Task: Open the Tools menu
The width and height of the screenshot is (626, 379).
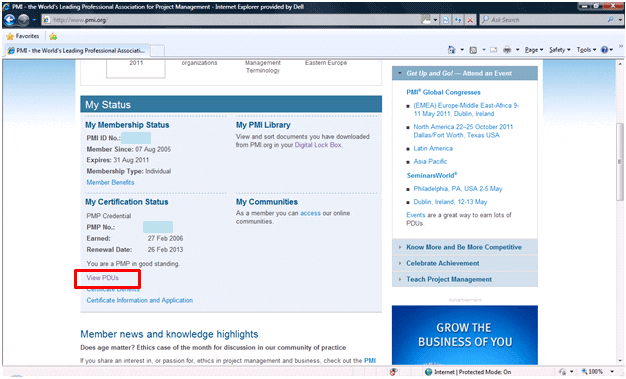Action: tap(586, 50)
